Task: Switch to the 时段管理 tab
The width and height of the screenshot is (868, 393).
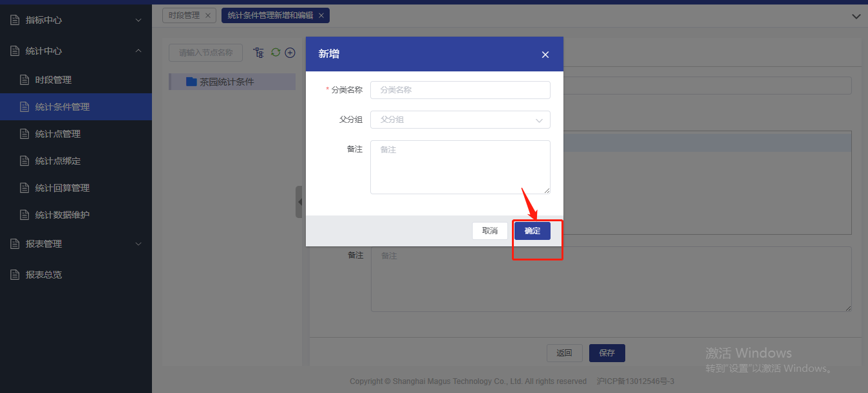Action: tap(184, 15)
